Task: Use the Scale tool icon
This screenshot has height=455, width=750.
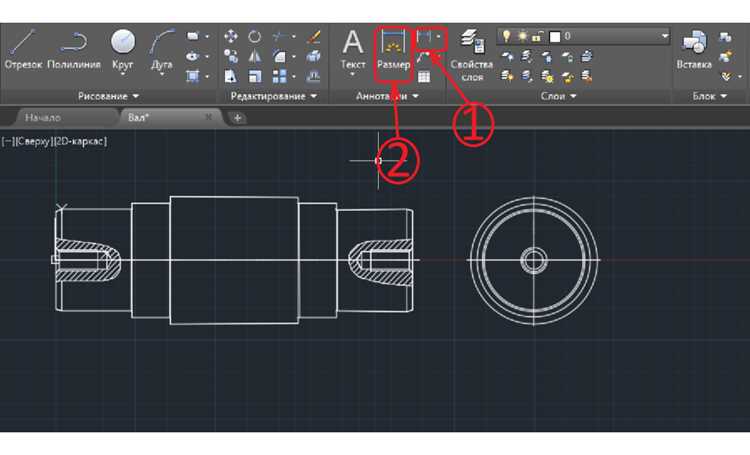Action: pos(255,76)
